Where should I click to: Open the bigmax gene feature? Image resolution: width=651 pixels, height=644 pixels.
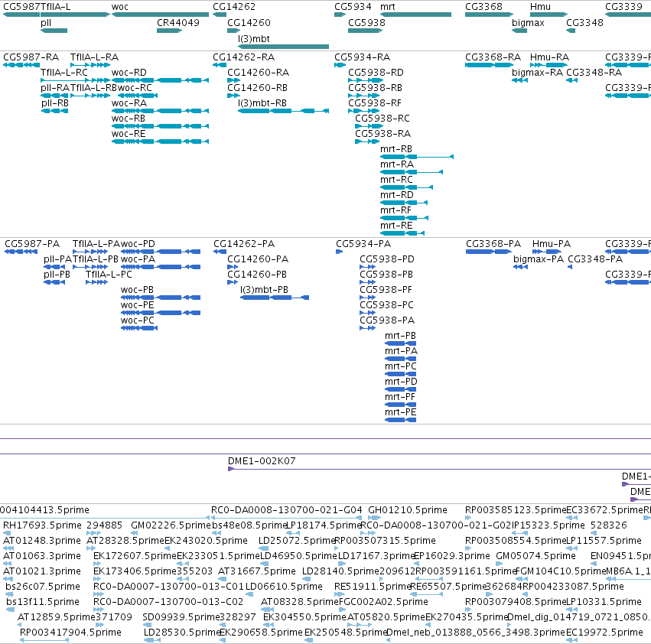(x=519, y=31)
